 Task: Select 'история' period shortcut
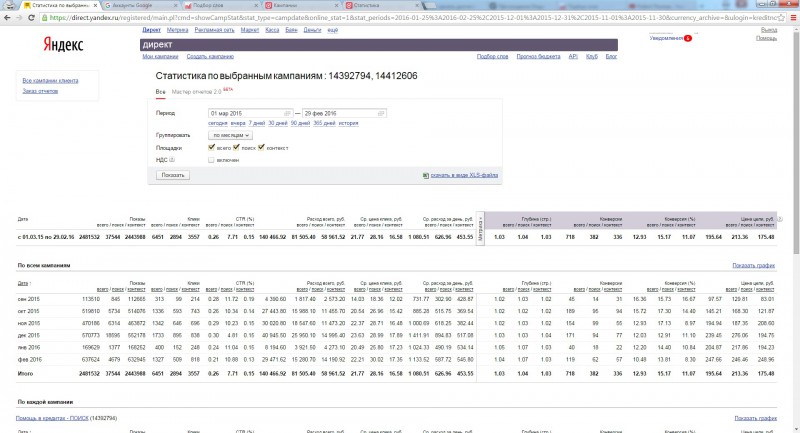[348, 123]
